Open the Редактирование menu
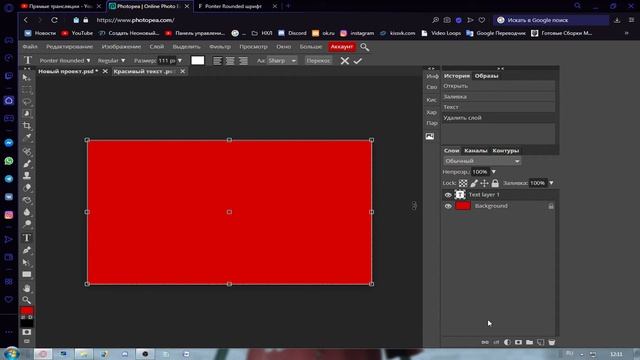 click(x=69, y=47)
